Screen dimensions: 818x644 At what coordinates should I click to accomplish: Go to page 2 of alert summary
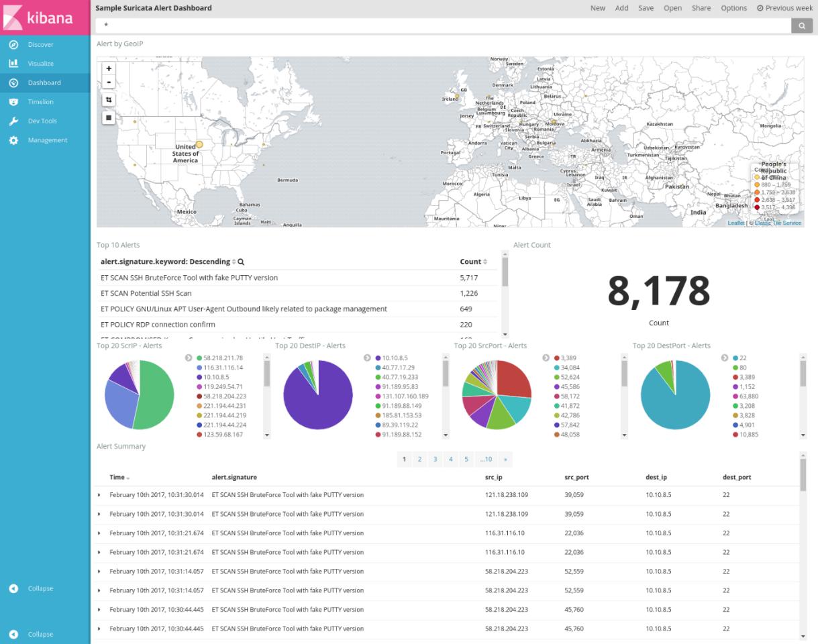point(419,460)
